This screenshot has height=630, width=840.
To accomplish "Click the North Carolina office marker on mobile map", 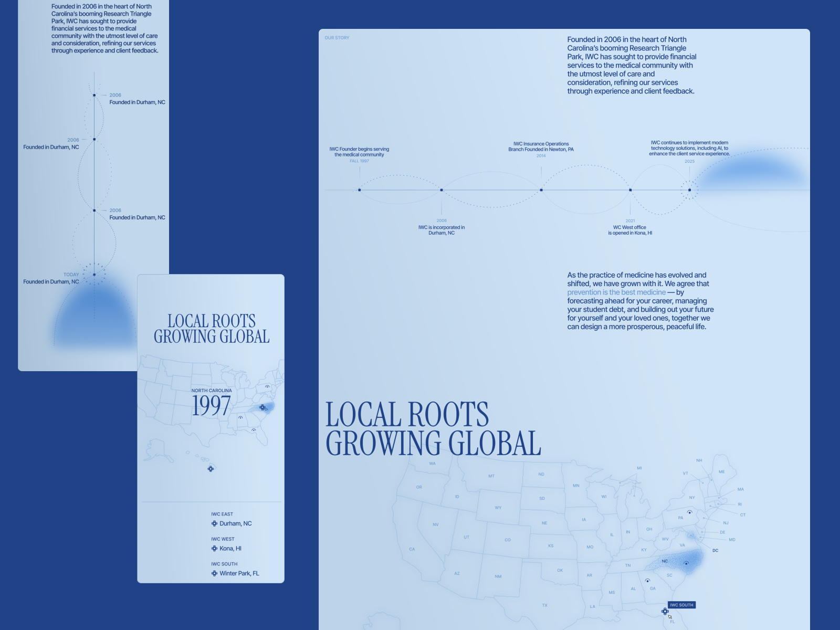I will pos(262,407).
